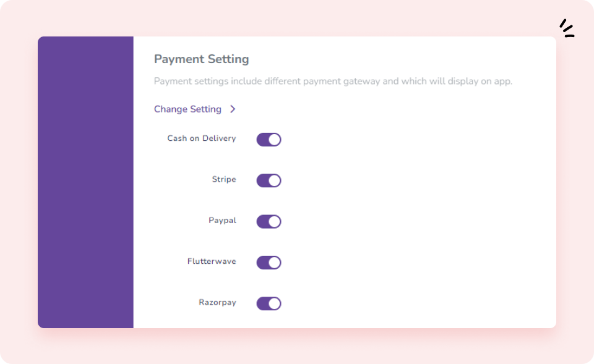Toggle the Cash on Delivery switch
Image resolution: width=594 pixels, height=364 pixels.
tap(269, 140)
